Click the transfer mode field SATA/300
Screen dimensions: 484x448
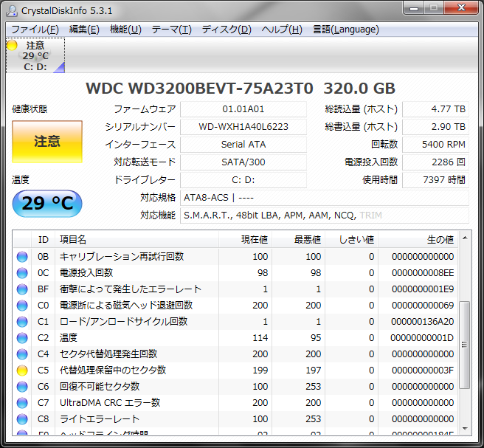click(243, 162)
